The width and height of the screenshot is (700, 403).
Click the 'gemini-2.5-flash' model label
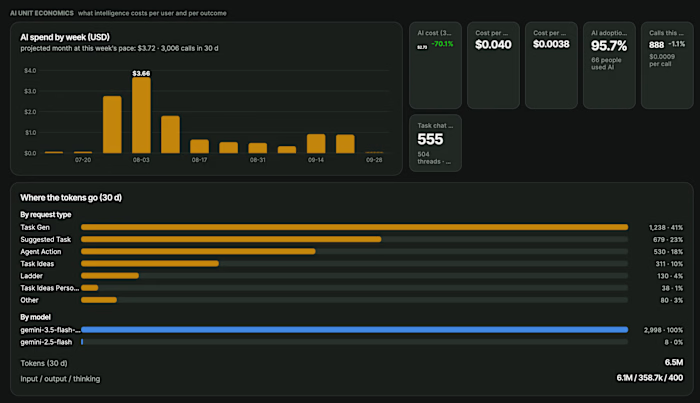click(x=46, y=342)
